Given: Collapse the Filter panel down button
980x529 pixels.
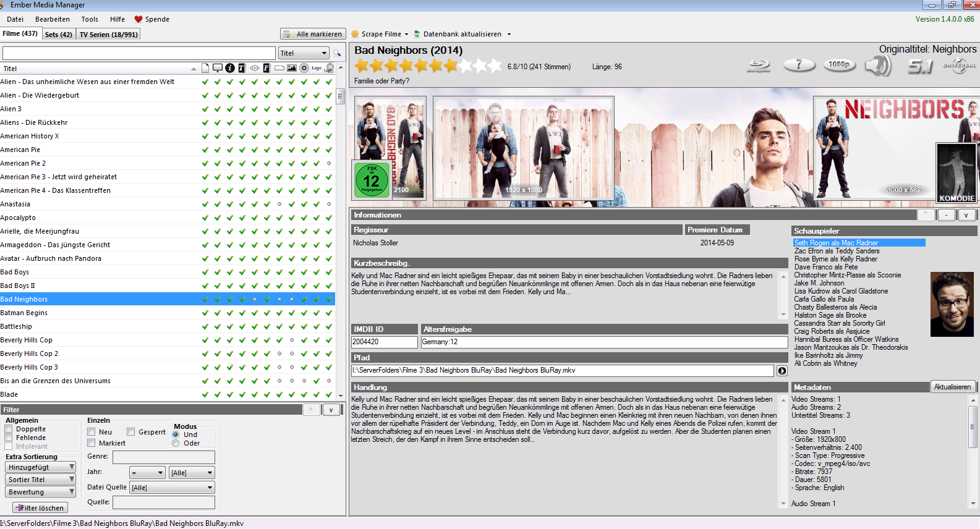Looking at the screenshot, I should (331, 410).
